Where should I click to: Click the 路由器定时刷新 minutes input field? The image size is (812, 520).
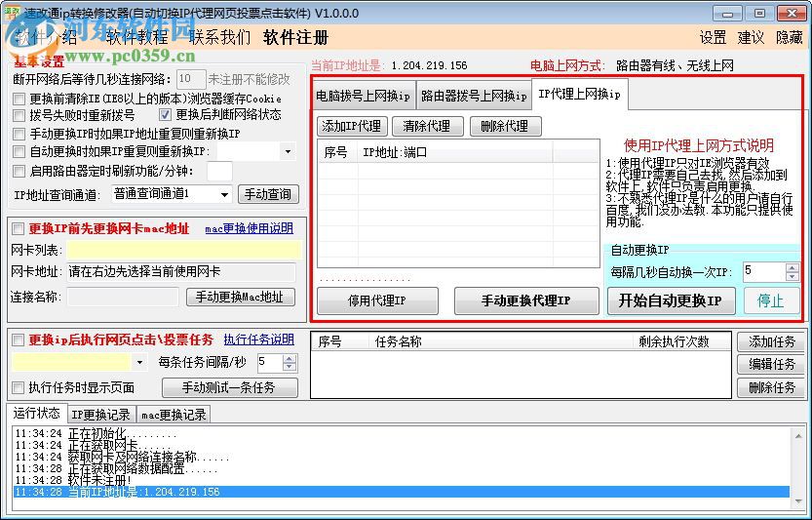(x=219, y=171)
